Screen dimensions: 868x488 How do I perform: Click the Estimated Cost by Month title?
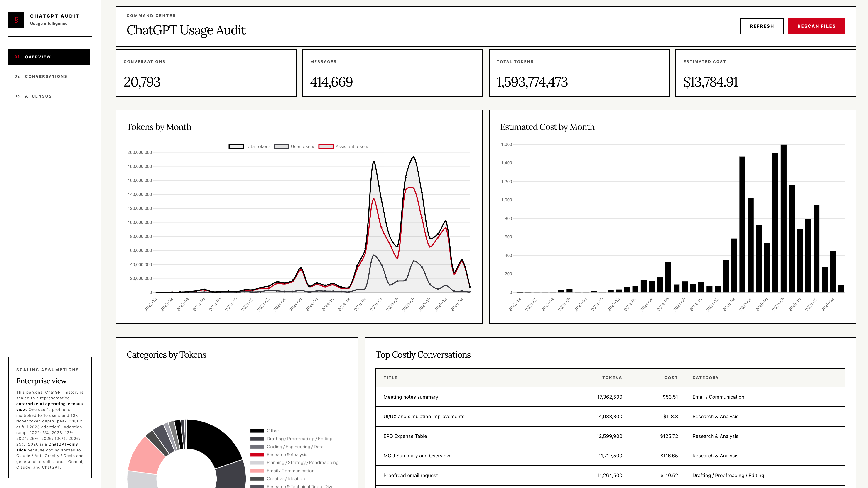pos(547,127)
